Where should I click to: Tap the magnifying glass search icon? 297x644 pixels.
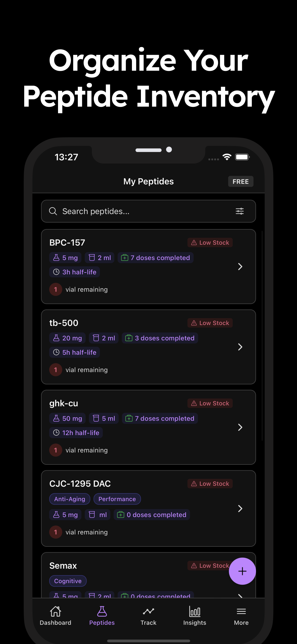(53, 211)
